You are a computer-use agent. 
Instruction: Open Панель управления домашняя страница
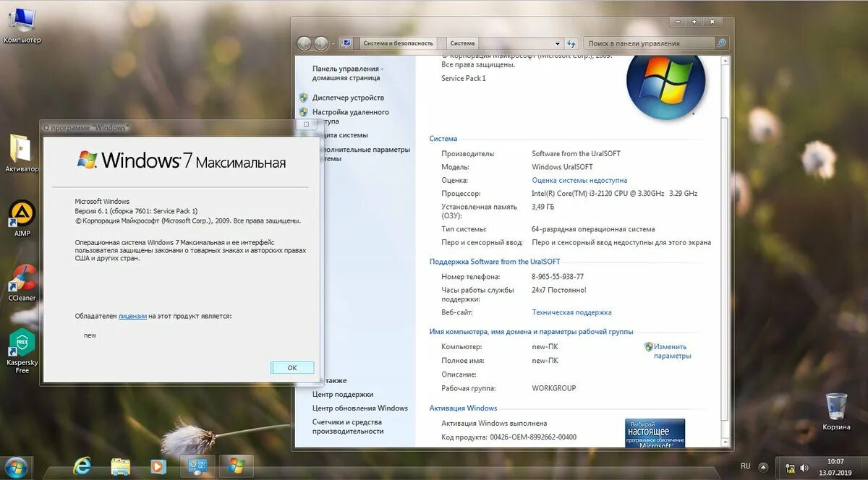tap(347, 73)
